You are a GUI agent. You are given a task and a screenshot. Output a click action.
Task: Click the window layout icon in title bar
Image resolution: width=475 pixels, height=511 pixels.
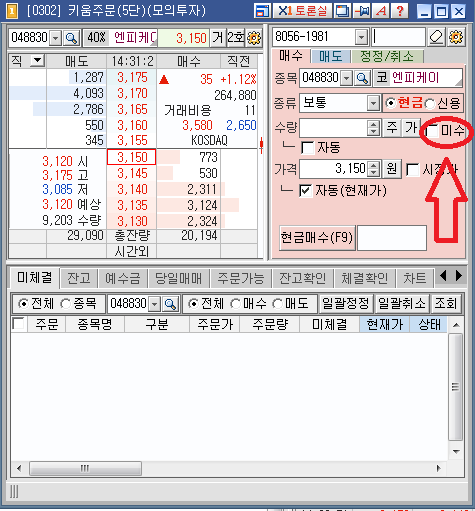(x=262, y=11)
